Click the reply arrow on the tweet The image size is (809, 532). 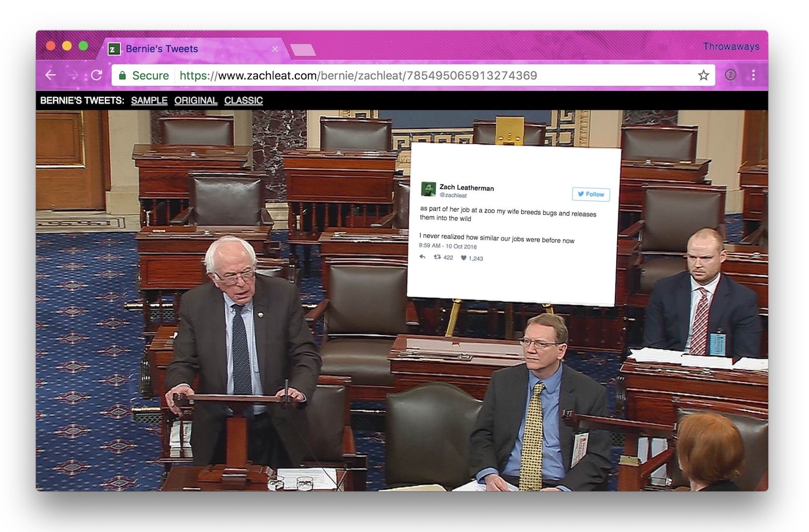click(423, 257)
